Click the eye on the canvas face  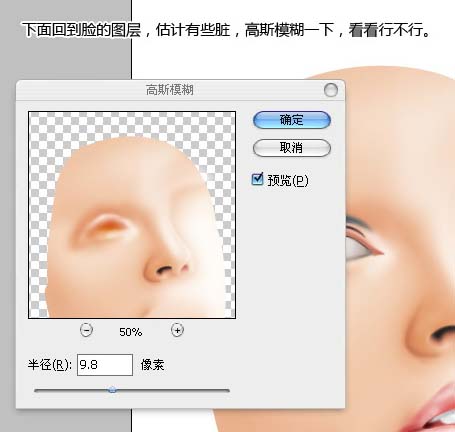point(363,241)
